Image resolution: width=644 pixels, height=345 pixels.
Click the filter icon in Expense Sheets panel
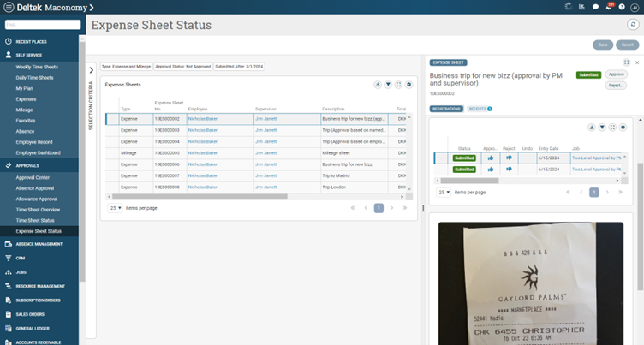[388, 85]
